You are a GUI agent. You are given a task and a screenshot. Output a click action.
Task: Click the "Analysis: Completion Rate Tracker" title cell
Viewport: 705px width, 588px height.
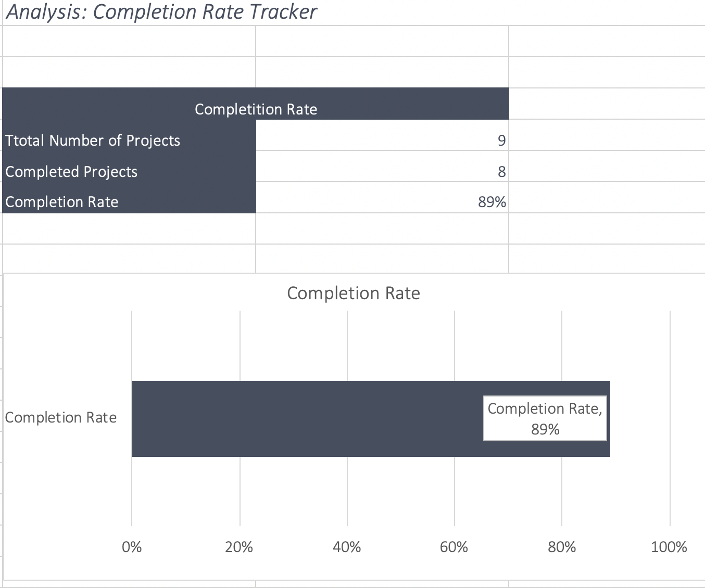pos(161,12)
